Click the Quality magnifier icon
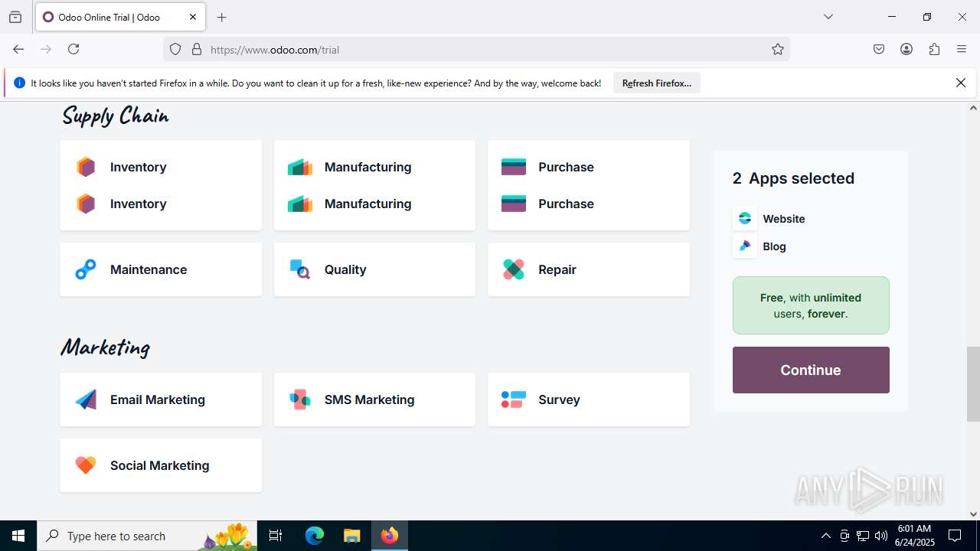This screenshot has height=551, width=980. (299, 269)
